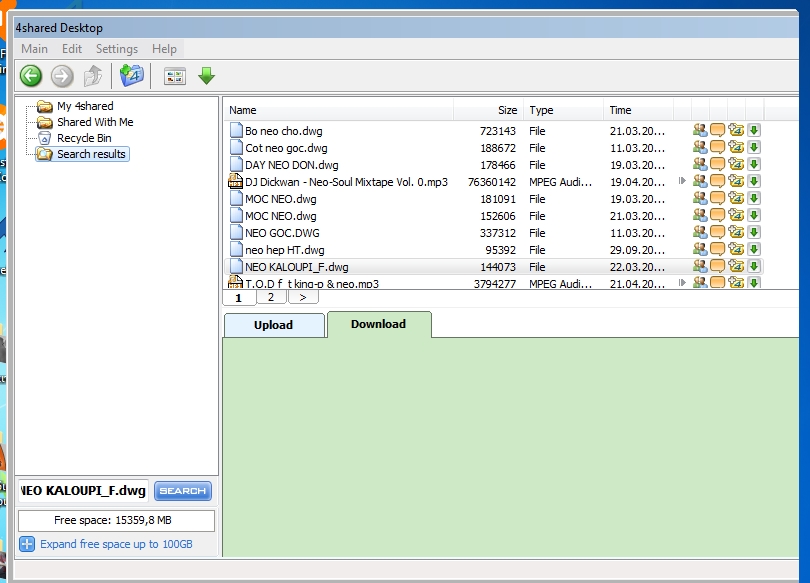The height and width of the screenshot is (583, 810).
Task: Click the view mode icon in toolbar
Action: click(x=175, y=76)
